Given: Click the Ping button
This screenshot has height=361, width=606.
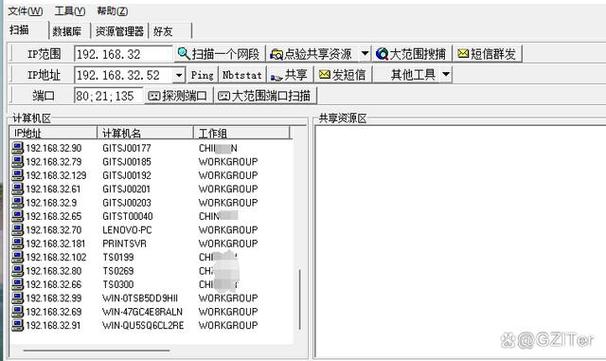Looking at the screenshot, I should pyautogui.click(x=202, y=75).
